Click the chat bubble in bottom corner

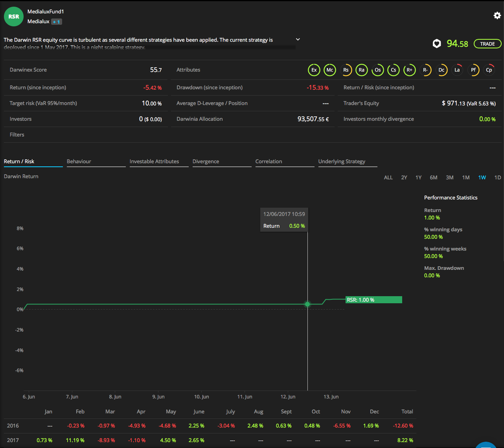click(x=486, y=444)
